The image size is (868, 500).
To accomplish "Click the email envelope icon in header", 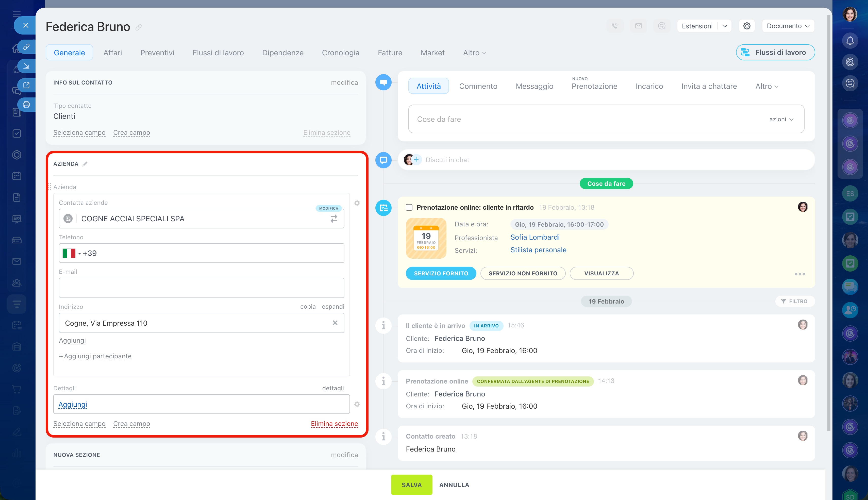I will (638, 26).
